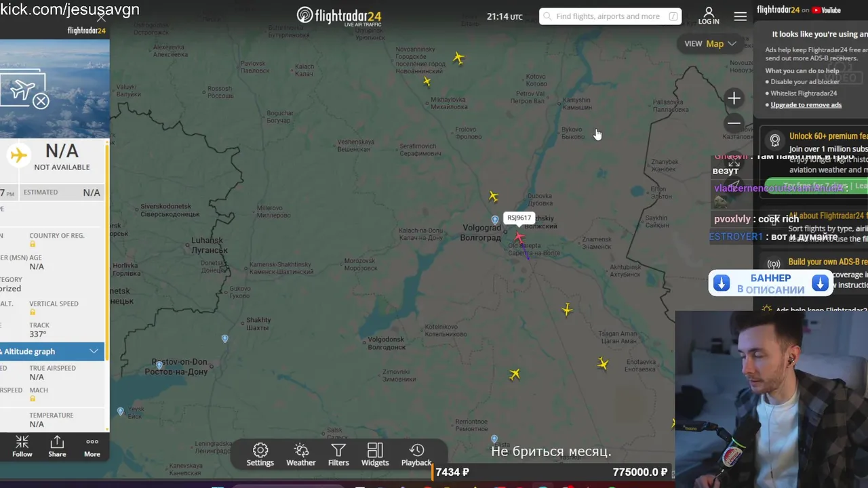The image size is (868, 488).
Task: Open the More options menu
Action: coord(92,447)
